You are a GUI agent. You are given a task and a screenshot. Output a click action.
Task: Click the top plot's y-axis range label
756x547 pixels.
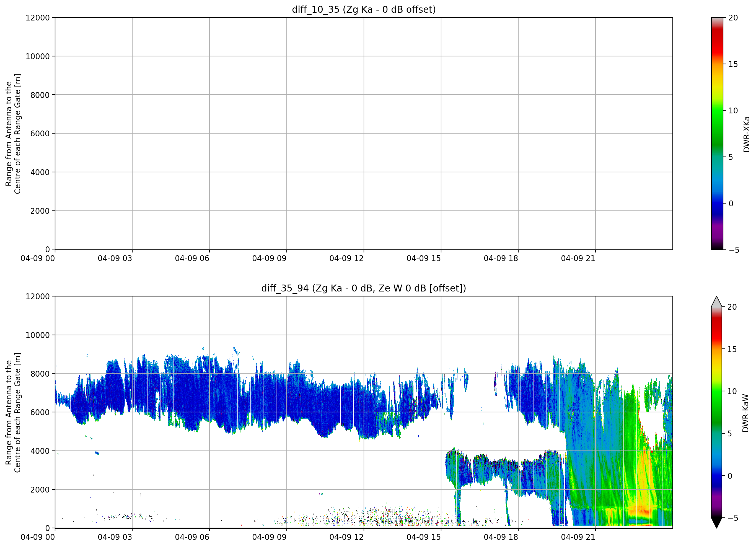pos(13,134)
